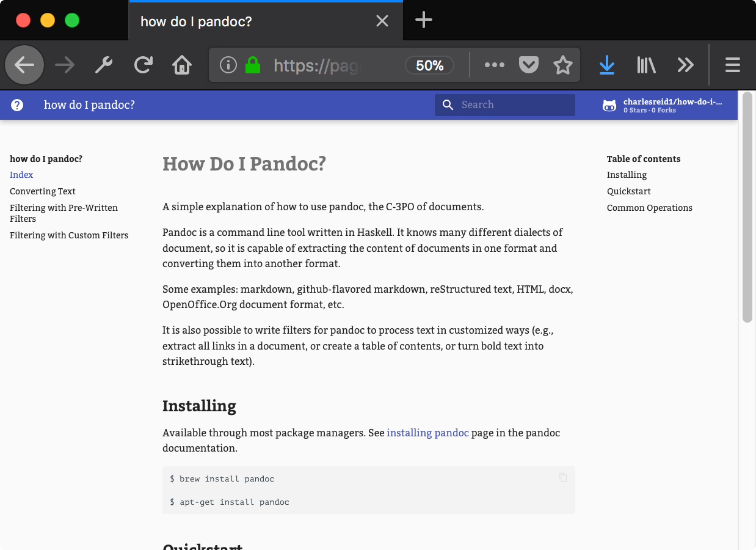Open the downloads panel arrow
The width and height of the screenshot is (756, 550).
coord(607,65)
